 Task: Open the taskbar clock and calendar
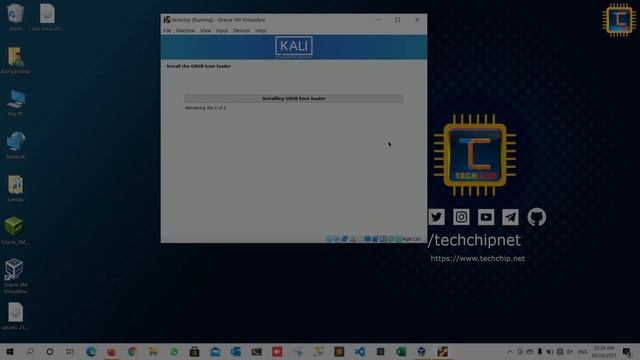(604, 351)
